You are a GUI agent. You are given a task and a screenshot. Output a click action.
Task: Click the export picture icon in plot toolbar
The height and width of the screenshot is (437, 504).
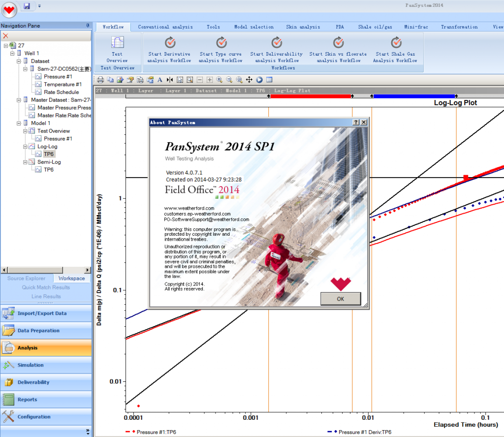(120, 80)
